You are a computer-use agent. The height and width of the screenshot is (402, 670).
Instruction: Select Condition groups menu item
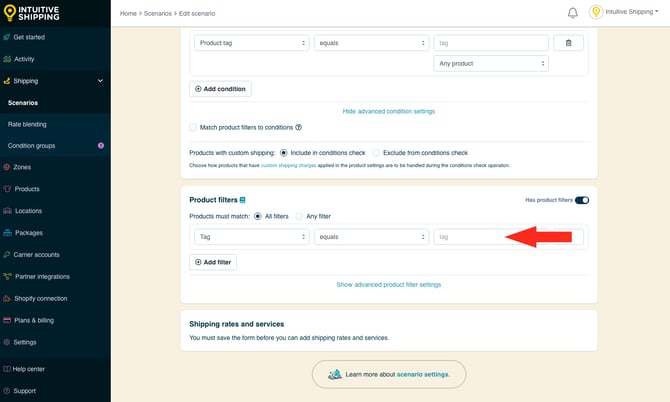32,146
